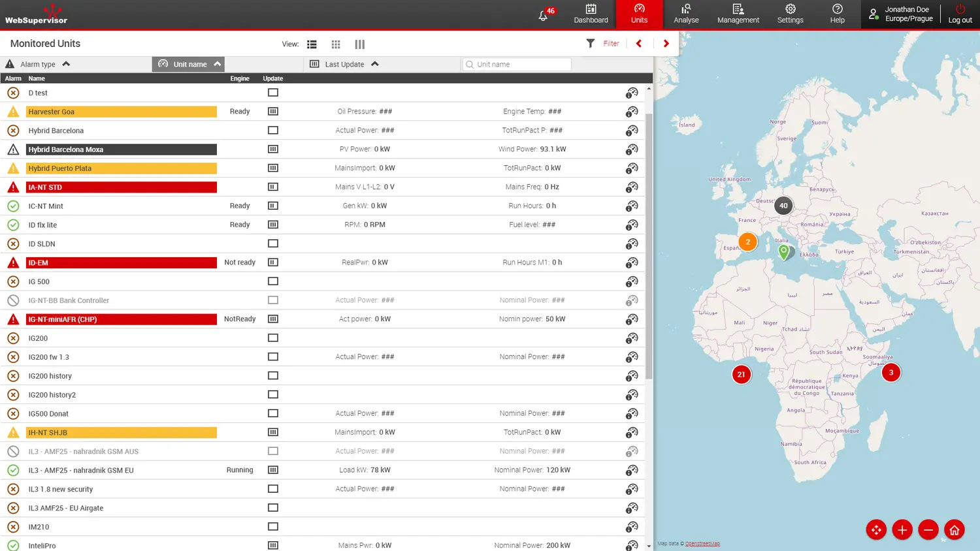Screen dimensions: 980x551
Task: Expand the Alarm type sort dropdown
Action: (66, 64)
